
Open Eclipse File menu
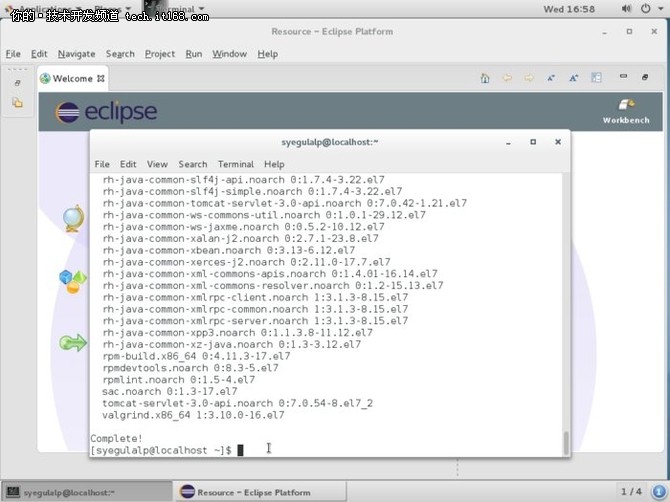13,54
